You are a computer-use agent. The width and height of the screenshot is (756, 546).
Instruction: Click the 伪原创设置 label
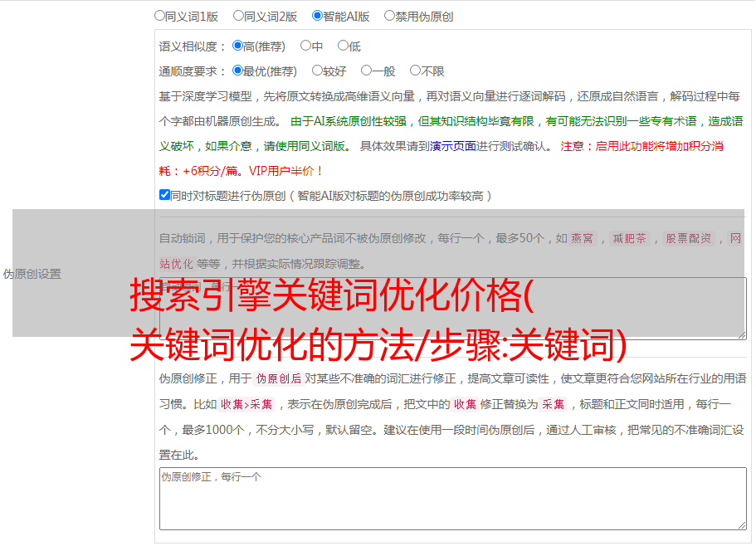[32, 274]
